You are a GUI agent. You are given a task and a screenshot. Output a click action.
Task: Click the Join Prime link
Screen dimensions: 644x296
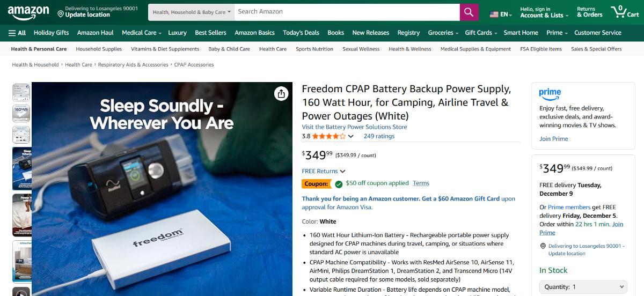553,139
